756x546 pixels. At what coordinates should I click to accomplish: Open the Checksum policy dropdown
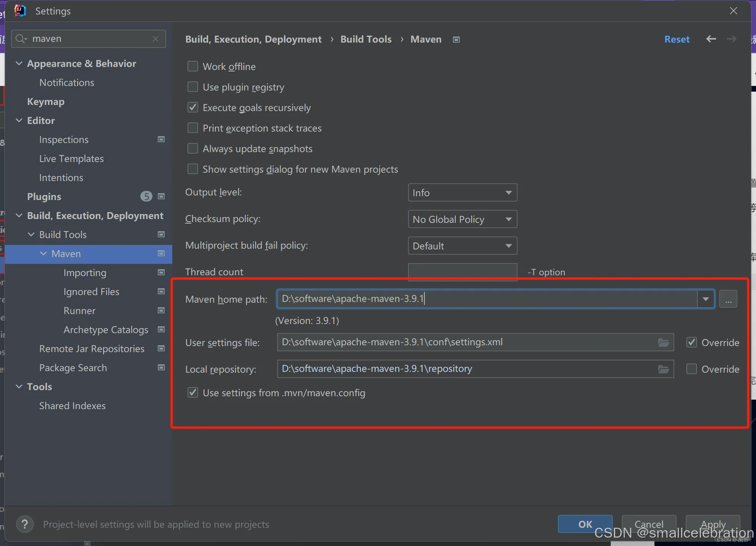point(462,219)
